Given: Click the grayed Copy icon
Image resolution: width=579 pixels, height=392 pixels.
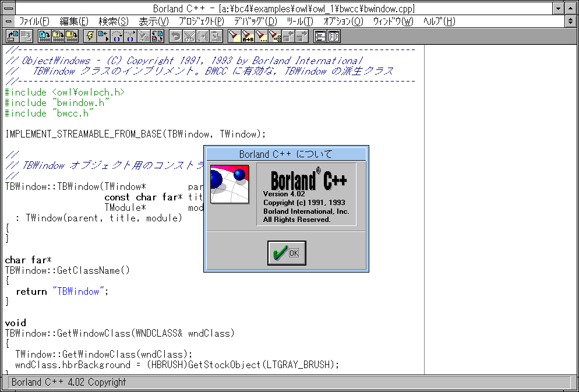Looking at the screenshot, I should 202,36.
